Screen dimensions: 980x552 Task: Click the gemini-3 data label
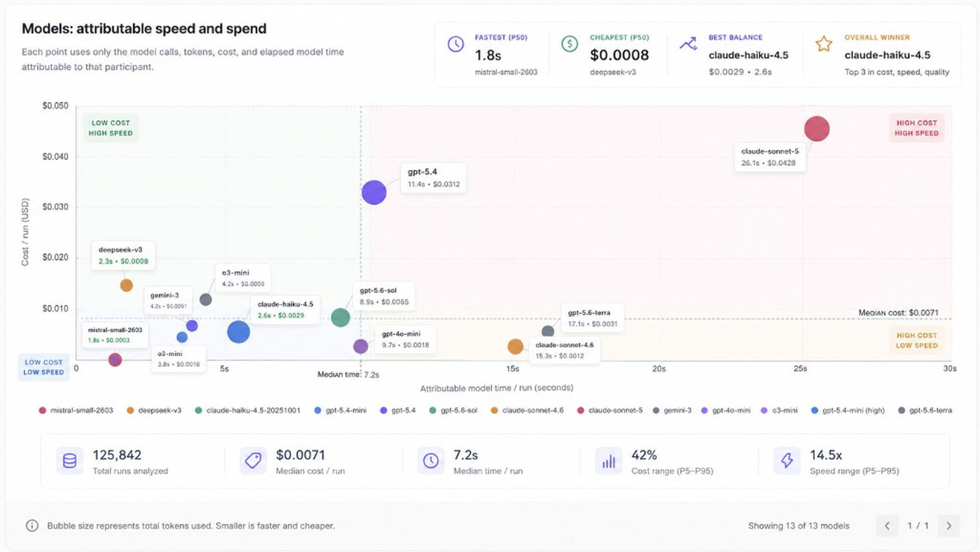pos(168,300)
